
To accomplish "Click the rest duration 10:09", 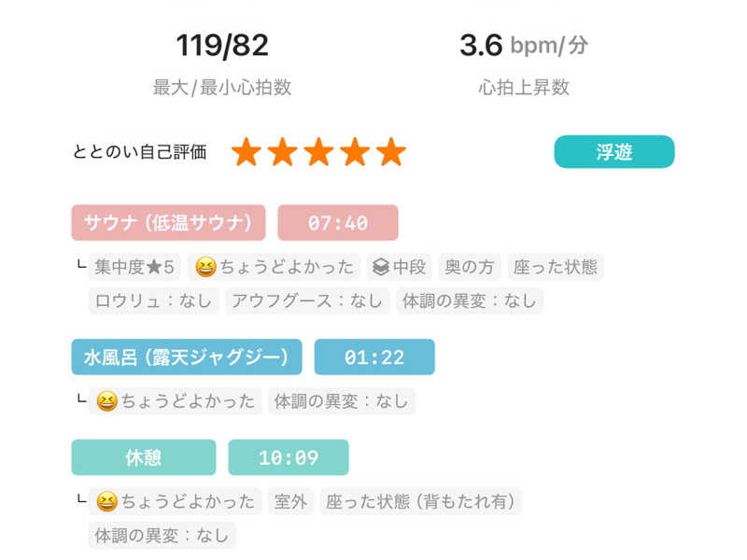I will point(288,457).
